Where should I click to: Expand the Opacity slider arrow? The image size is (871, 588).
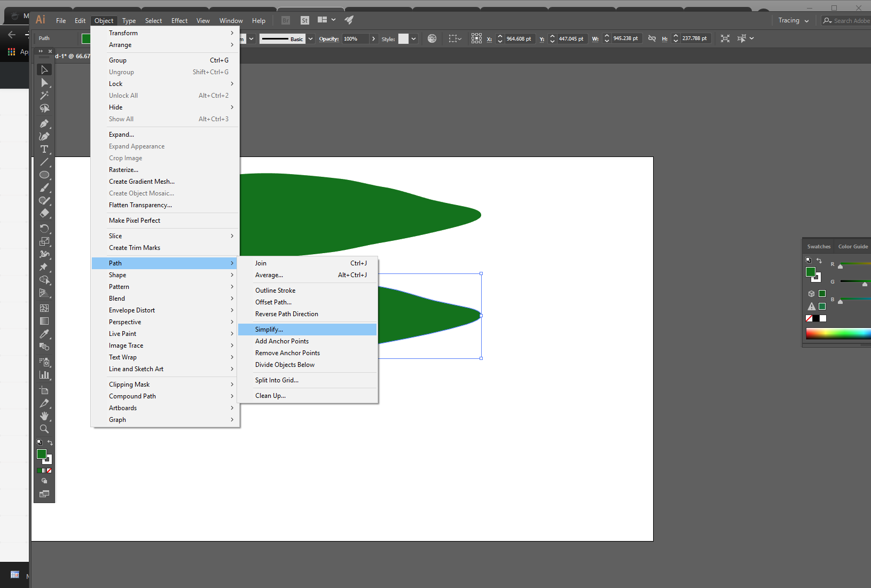click(374, 38)
